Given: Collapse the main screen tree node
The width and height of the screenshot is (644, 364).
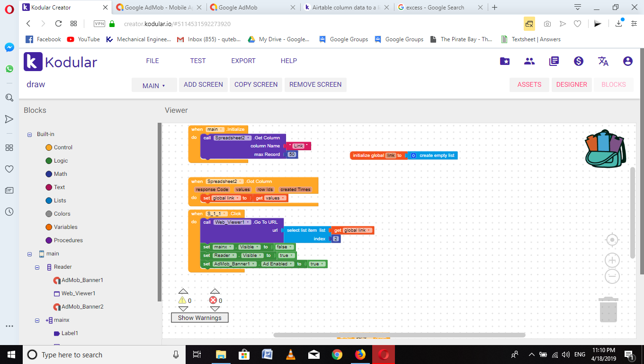Looking at the screenshot, I should click(x=29, y=254).
